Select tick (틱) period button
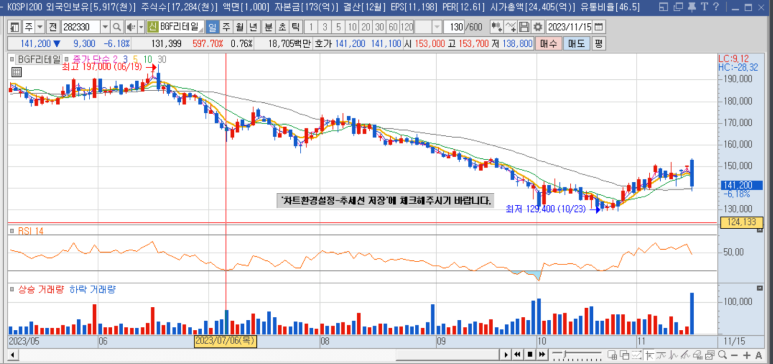Screen dimensions: 773x364 pos(295,27)
